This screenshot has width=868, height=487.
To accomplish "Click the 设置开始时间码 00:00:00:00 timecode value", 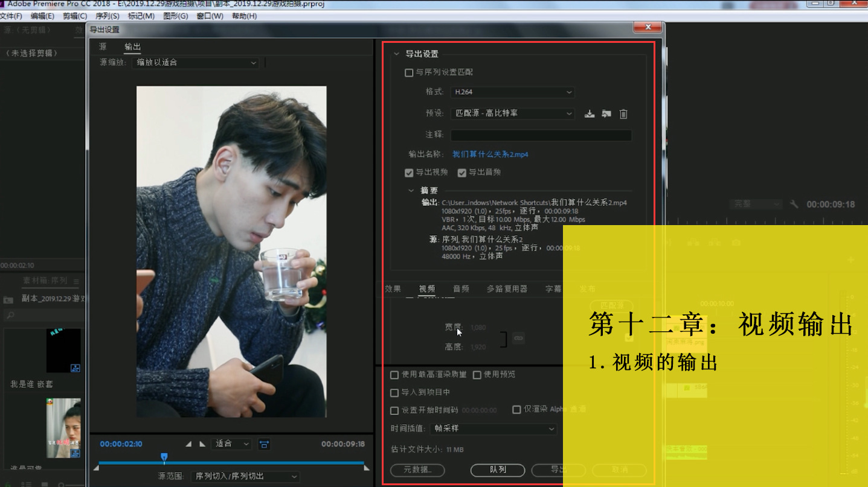I will (479, 410).
